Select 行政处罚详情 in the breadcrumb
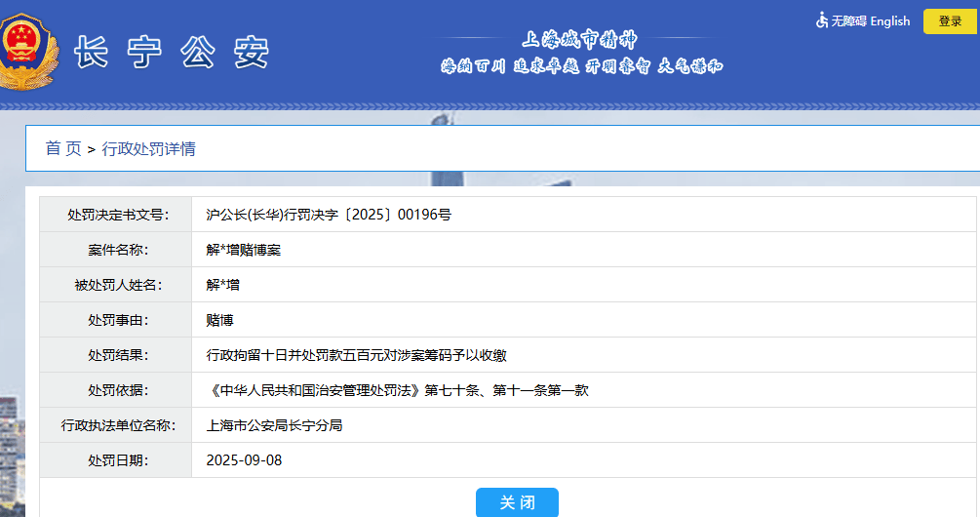 click(148, 148)
